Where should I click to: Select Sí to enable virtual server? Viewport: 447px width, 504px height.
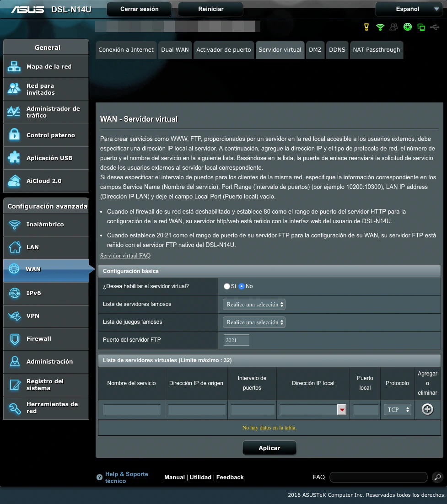coord(227,286)
